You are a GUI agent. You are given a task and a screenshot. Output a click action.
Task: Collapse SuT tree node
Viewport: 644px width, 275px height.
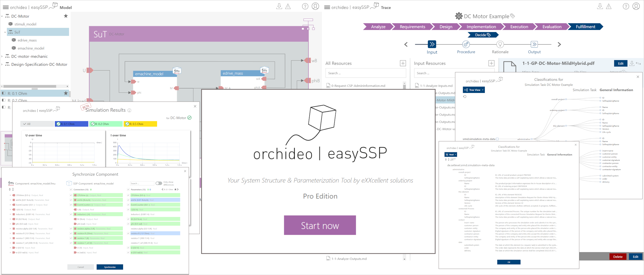coord(5,32)
